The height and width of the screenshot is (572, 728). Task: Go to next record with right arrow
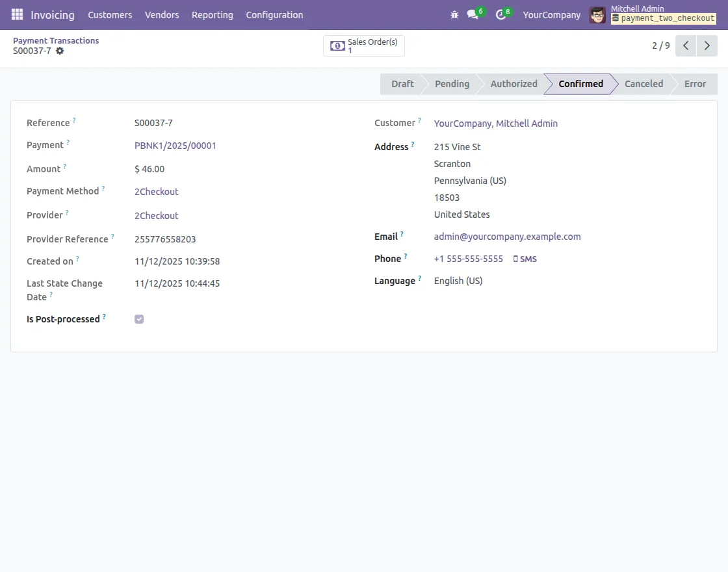click(707, 45)
